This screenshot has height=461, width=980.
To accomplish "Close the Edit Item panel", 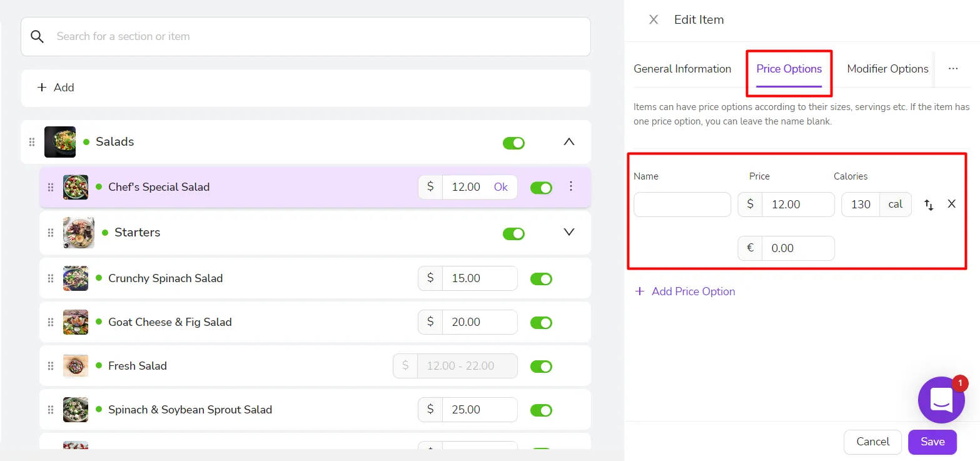I will [x=654, y=19].
